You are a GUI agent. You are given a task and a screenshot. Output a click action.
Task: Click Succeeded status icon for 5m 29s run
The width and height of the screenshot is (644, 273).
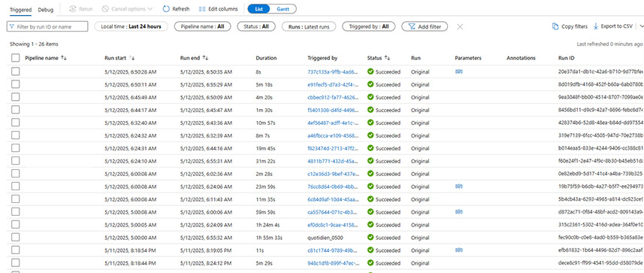click(370, 262)
